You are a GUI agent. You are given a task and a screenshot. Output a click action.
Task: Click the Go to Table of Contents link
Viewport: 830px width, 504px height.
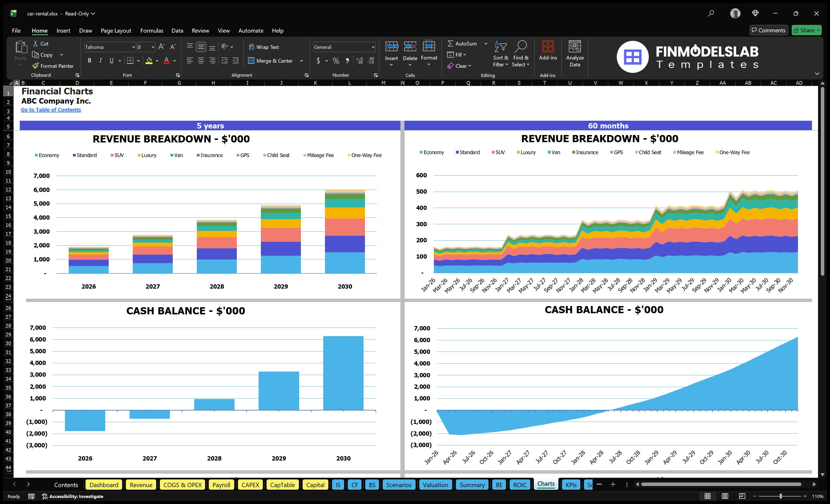(x=51, y=110)
